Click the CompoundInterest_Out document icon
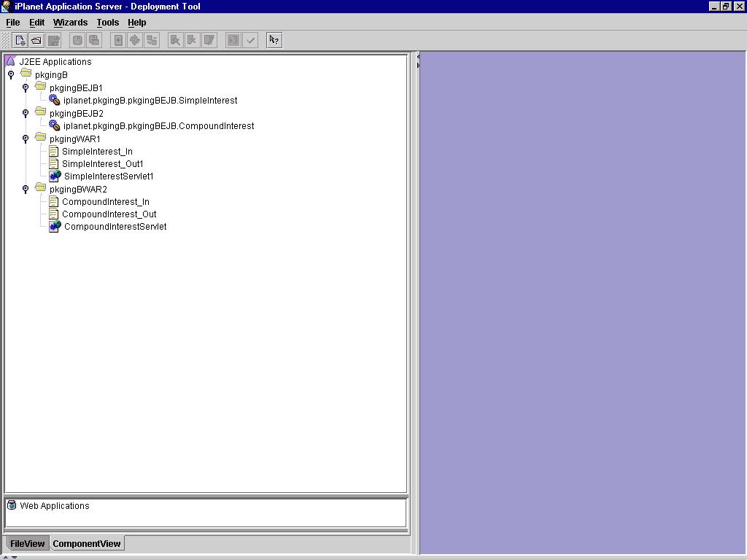 (54, 214)
